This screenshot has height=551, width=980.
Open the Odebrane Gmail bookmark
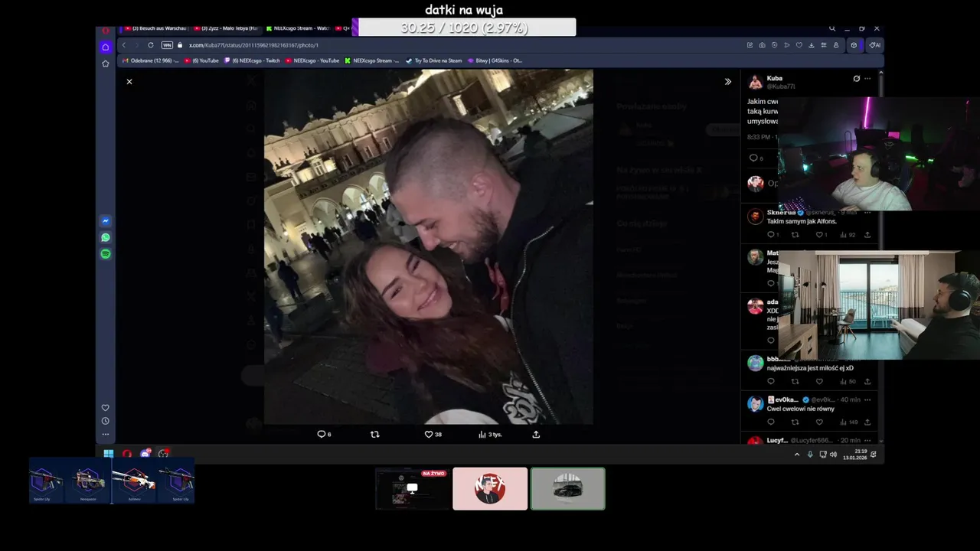coord(149,60)
